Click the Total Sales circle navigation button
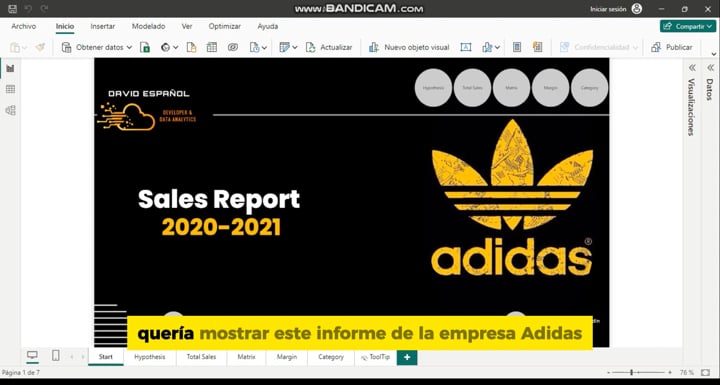The width and height of the screenshot is (720, 385). pos(472,87)
